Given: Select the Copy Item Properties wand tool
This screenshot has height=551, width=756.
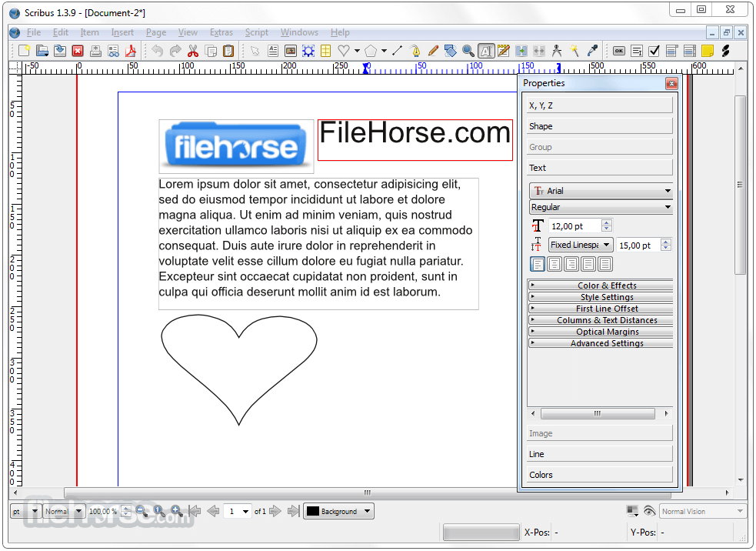Looking at the screenshot, I should (x=574, y=51).
